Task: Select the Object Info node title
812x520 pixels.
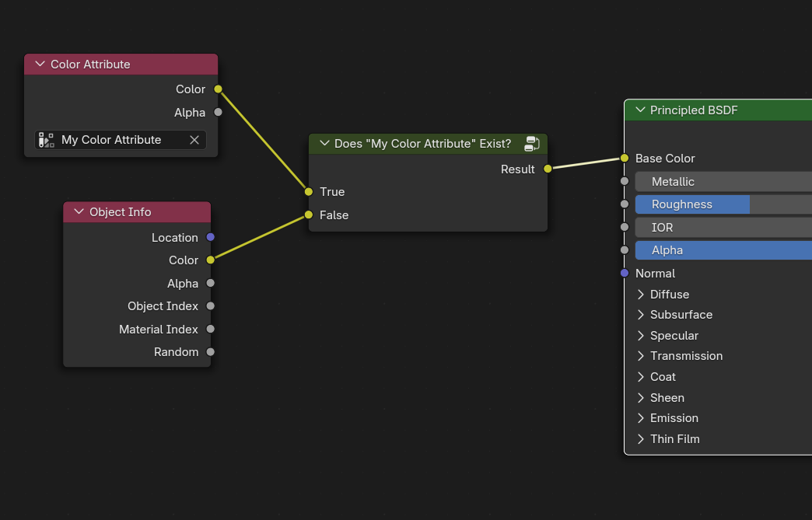Action: 120,212
